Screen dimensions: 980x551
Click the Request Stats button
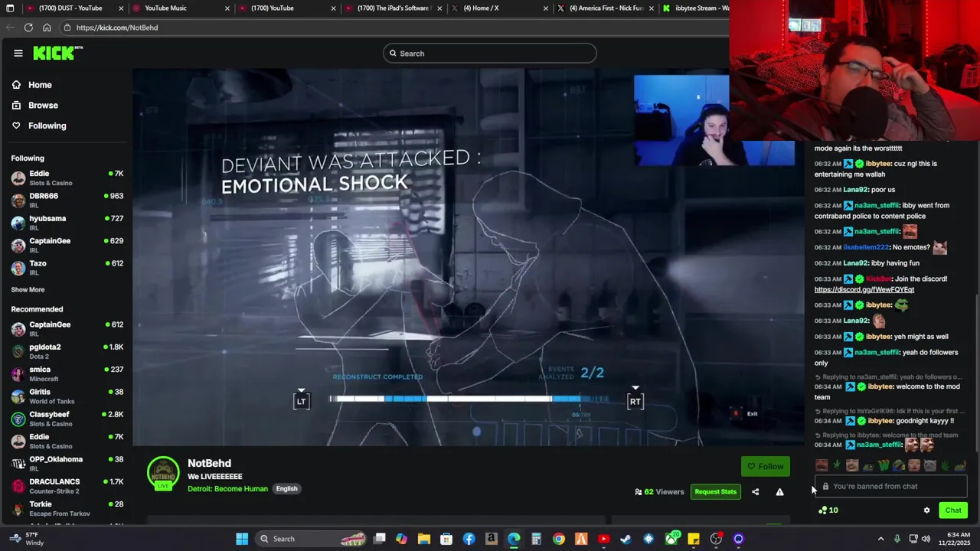click(x=715, y=491)
